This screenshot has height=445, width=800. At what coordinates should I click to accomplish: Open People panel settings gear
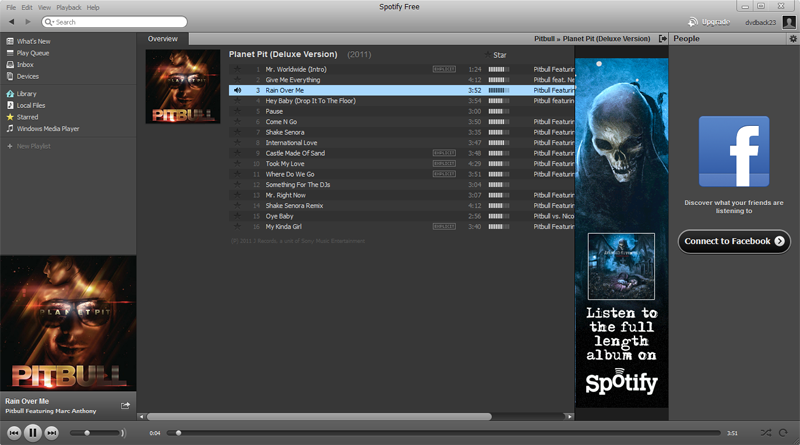tap(793, 39)
